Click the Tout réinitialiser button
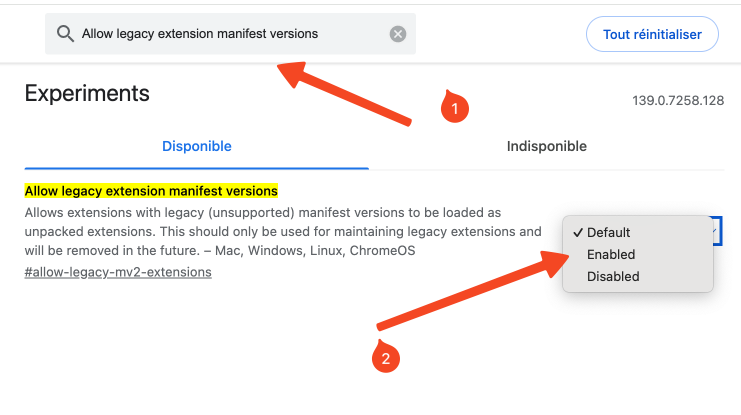 coord(652,34)
